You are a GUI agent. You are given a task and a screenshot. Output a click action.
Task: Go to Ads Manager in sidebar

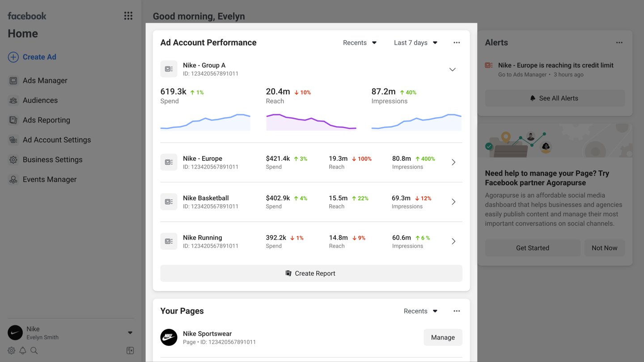pos(45,80)
